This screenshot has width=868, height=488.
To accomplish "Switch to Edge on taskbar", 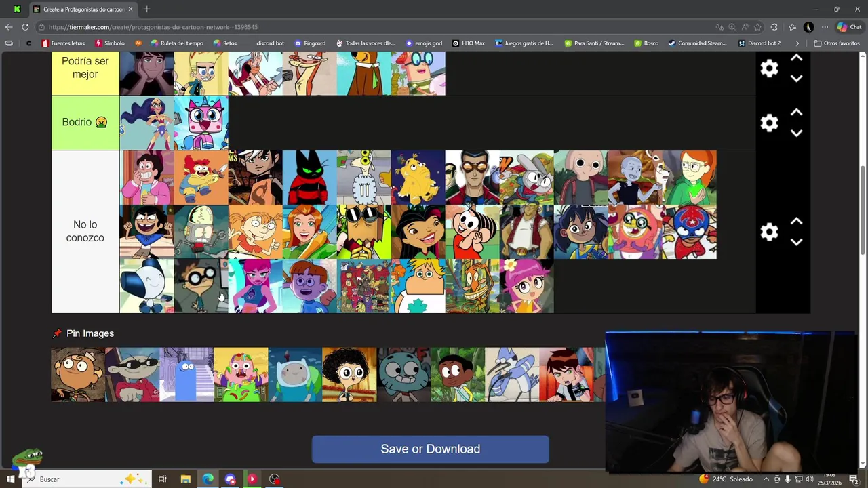I will (208, 479).
